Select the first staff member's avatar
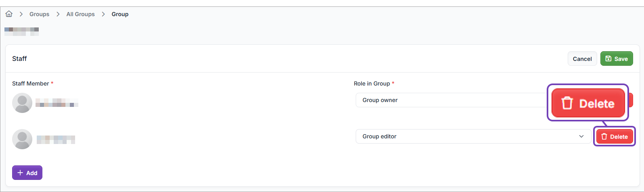The width and height of the screenshot is (644, 192). 22,103
